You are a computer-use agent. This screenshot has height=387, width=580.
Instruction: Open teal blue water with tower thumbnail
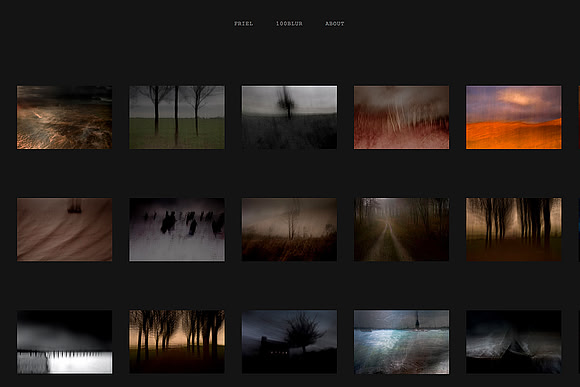401,342
